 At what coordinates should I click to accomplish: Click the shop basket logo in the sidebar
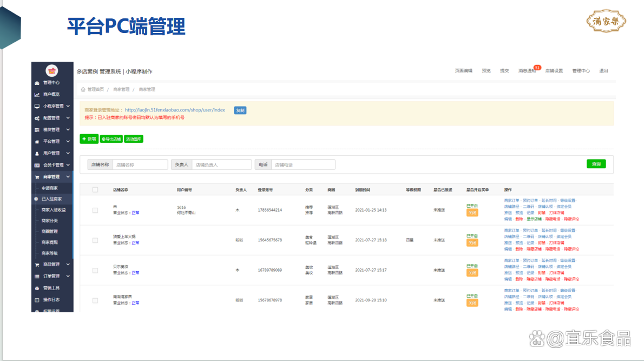pos(52,70)
